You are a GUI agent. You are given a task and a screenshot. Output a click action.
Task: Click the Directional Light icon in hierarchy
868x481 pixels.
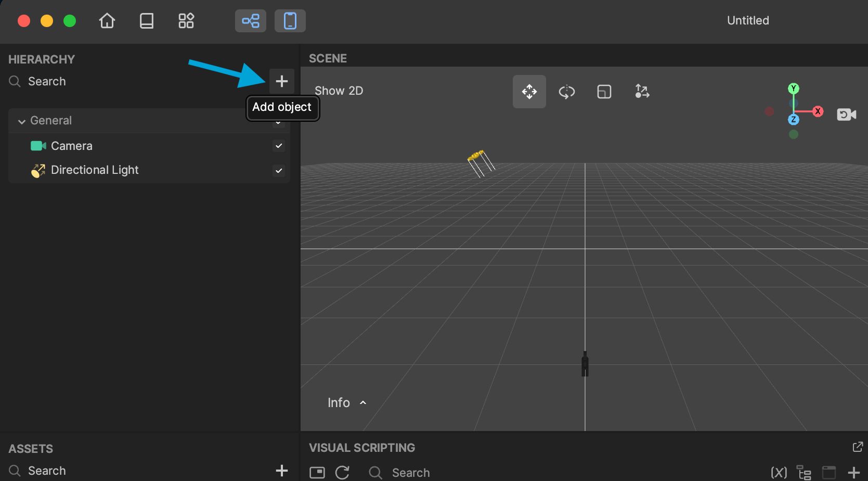tap(38, 170)
